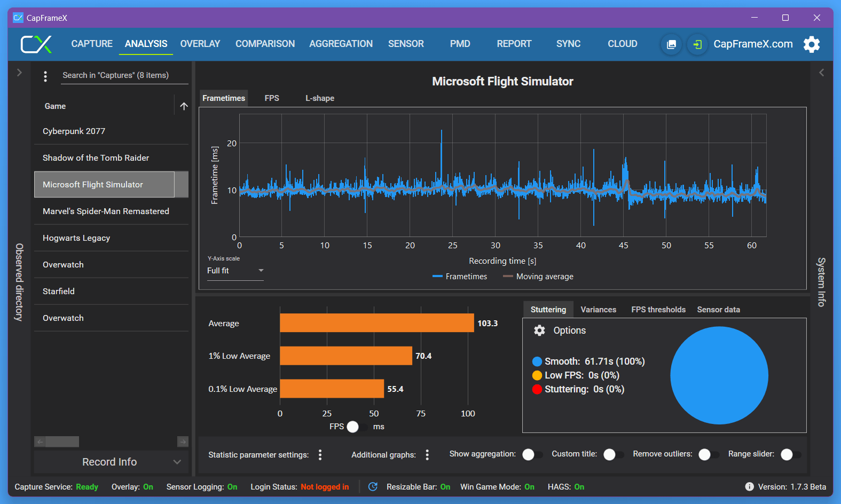Click the login icon beside CapFrameX.com
Screen dimensions: 841x504
point(697,44)
